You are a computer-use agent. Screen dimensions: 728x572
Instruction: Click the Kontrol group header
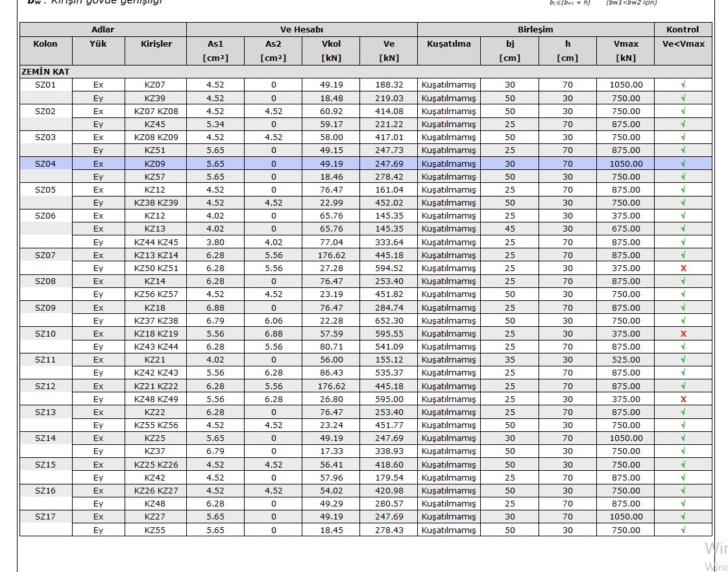(x=683, y=30)
